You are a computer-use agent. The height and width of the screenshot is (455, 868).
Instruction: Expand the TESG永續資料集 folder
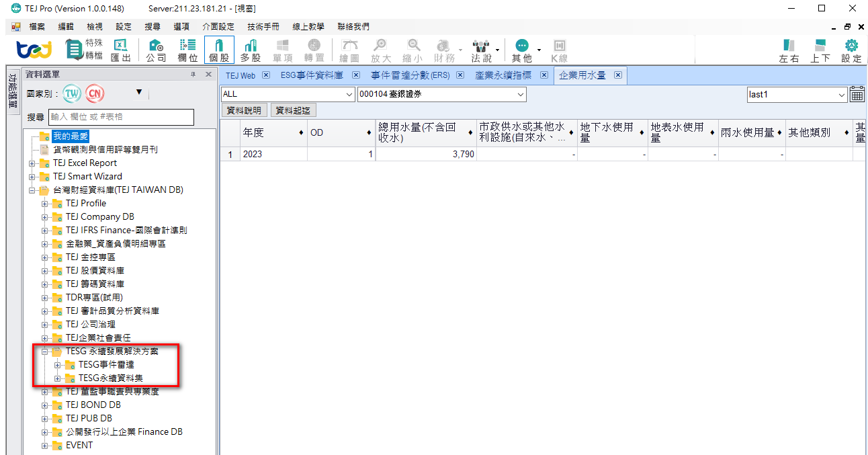pos(58,378)
